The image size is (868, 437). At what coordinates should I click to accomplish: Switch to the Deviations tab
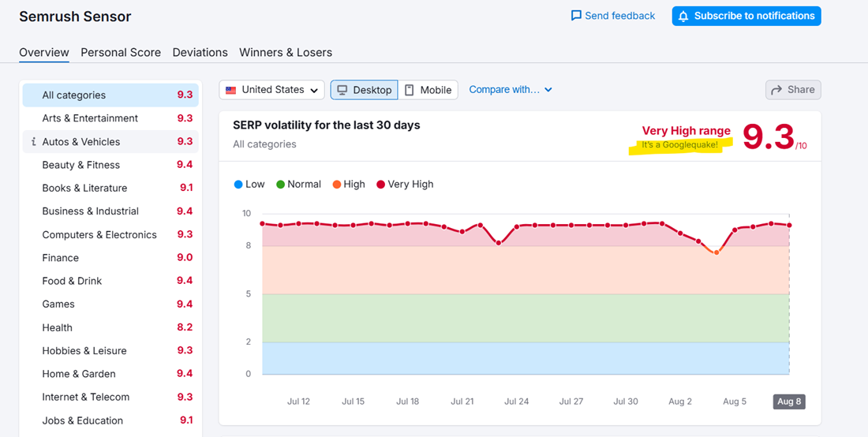(200, 53)
